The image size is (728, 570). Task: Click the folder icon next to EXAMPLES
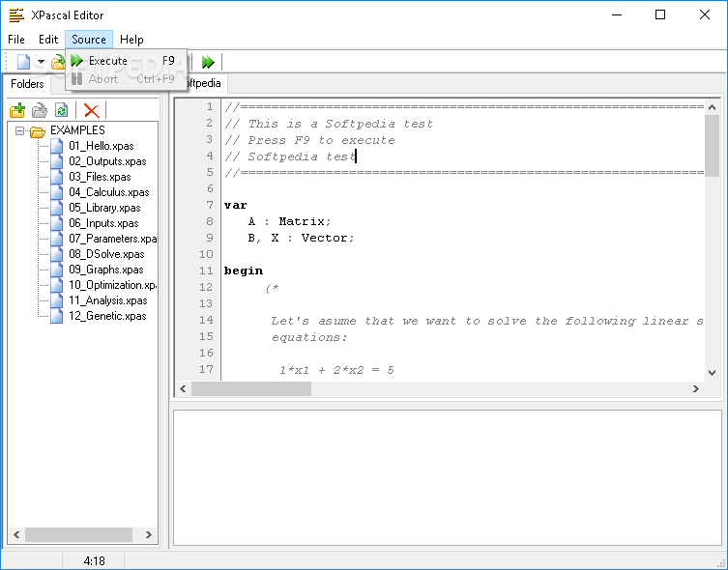(37, 131)
